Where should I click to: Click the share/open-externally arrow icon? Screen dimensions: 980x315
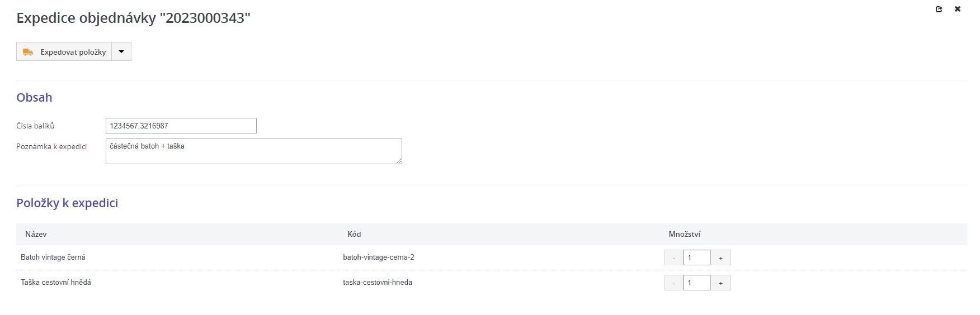click(939, 9)
